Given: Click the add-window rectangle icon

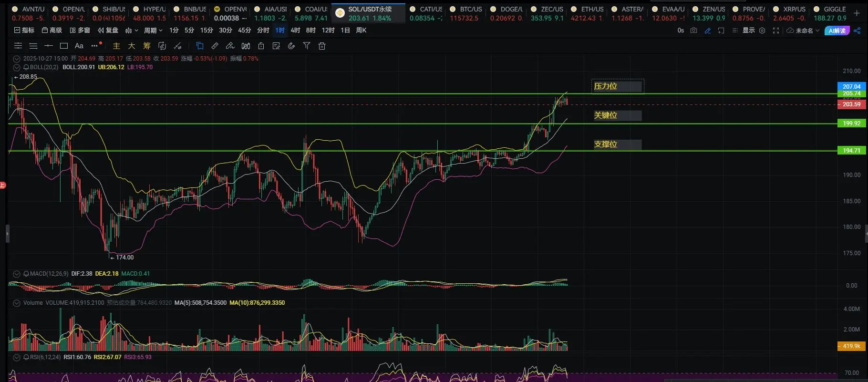Looking at the screenshot, I should (721, 31).
